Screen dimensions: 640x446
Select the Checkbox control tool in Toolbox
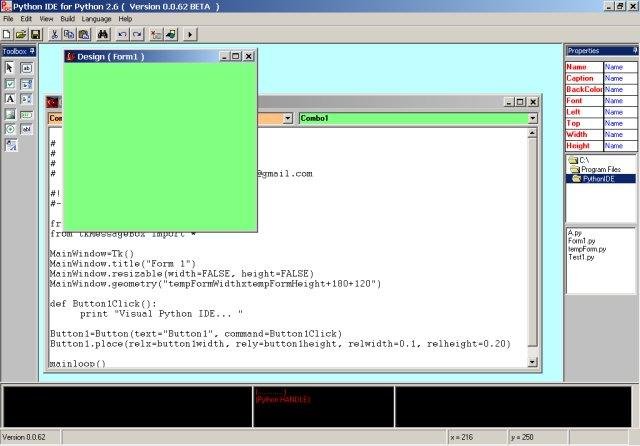click(x=10, y=84)
